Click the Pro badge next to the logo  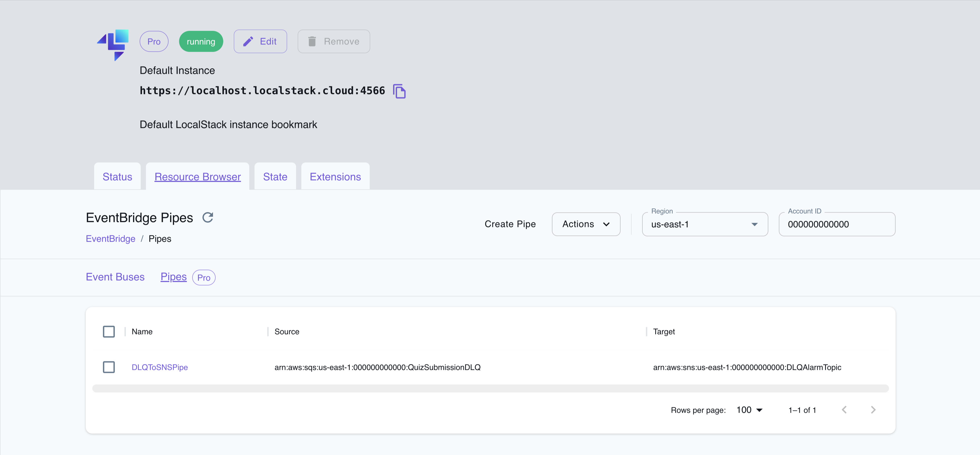coord(154,41)
